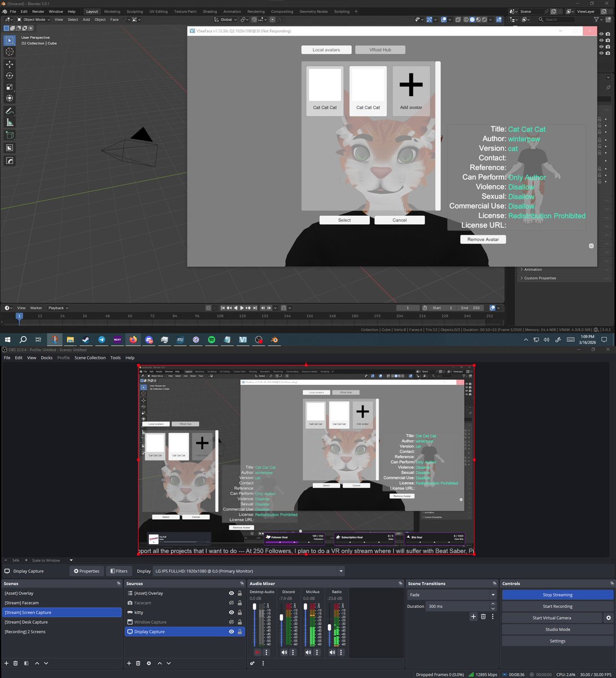Mute the Mic/Aux audio channel
The width and height of the screenshot is (616, 678).
(308, 652)
